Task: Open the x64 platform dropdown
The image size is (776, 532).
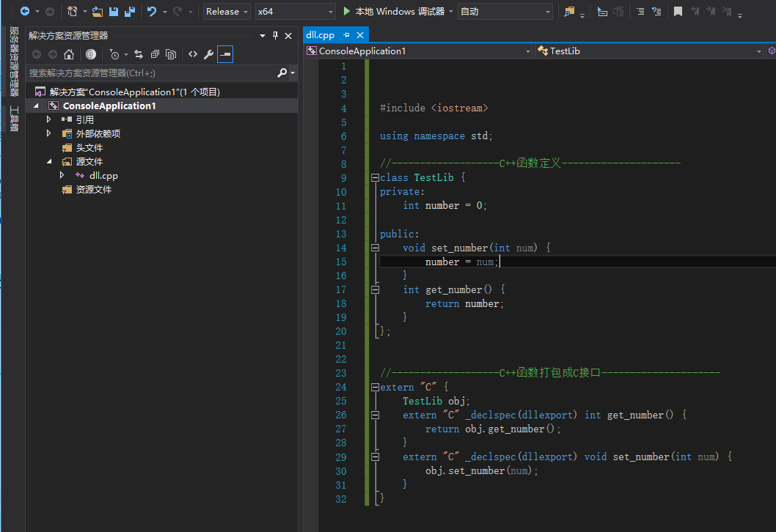Action: coord(295,12)
